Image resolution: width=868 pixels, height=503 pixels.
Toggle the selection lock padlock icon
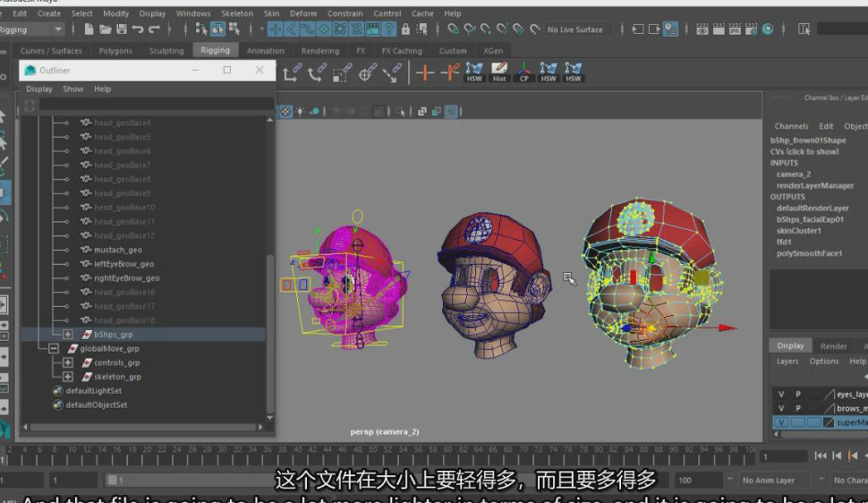pyautogui.click(x=405, y=30)
